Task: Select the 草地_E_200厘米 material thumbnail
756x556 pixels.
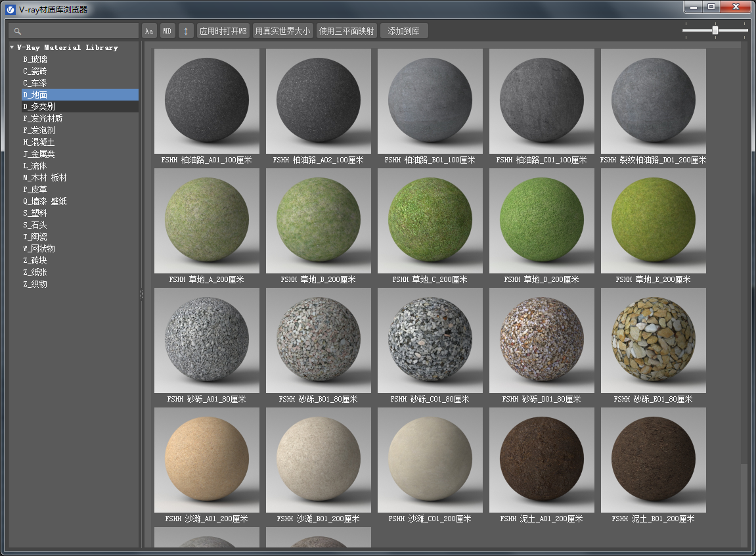Action: (654, 221)
